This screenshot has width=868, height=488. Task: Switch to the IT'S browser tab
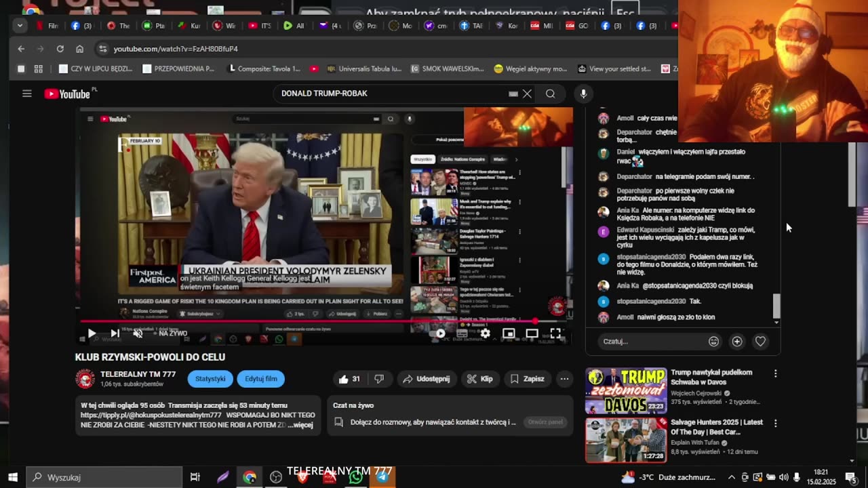pyautogui.click(x=260, y=26)
